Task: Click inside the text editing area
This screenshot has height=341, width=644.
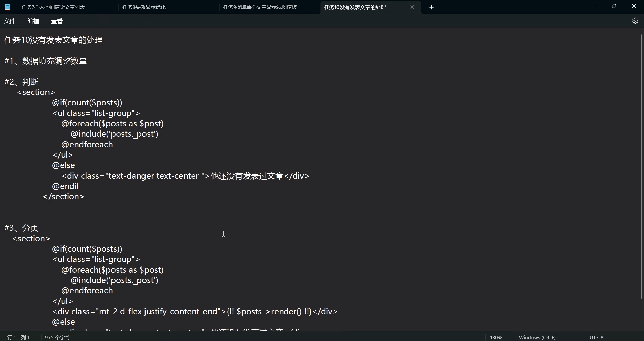Action: tap(224, 234)
